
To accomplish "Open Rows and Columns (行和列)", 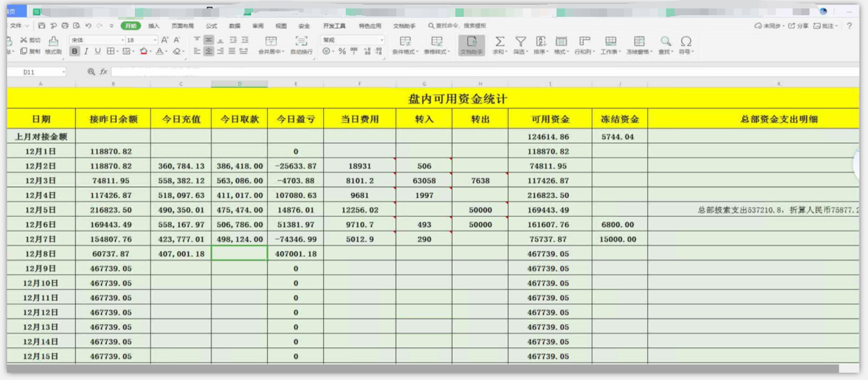I will [x=585, y=46].
